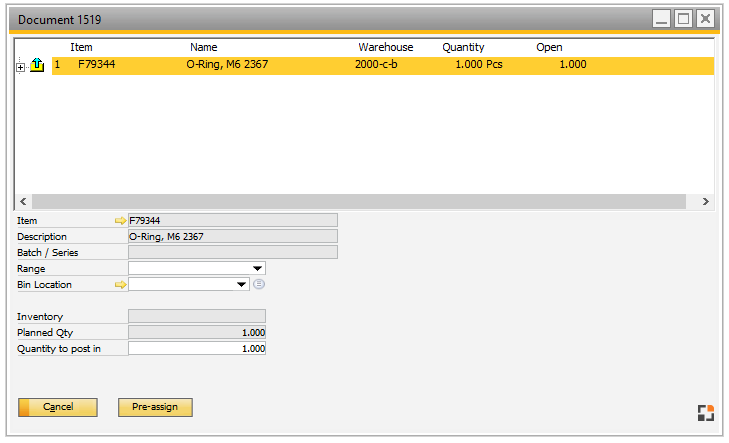
Task: Maximize the Document 1519 window
Action: [683, 18]
